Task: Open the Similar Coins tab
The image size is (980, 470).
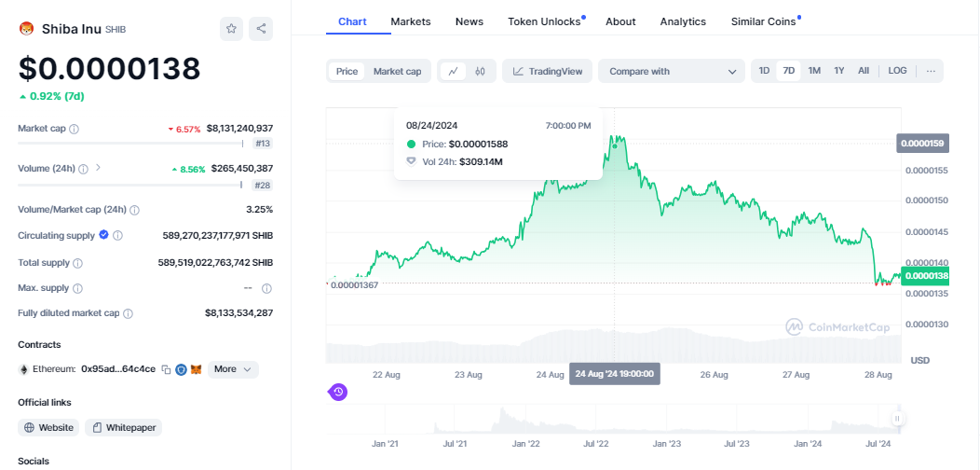Action: (763, 21)
